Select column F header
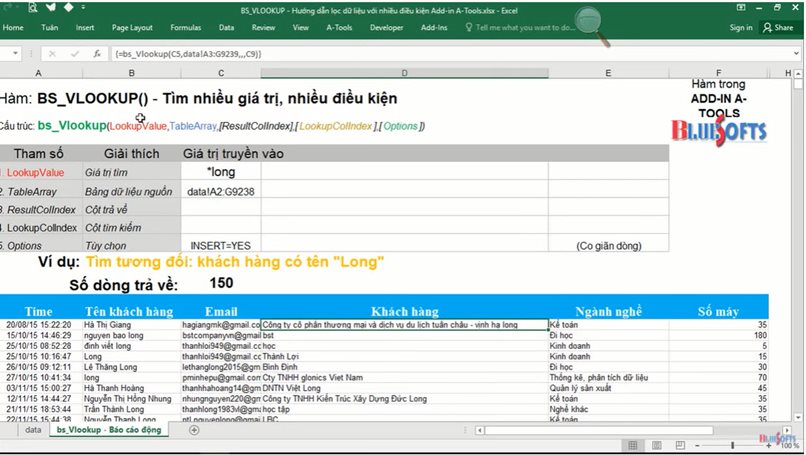The width and height of the screenshot is (806, 455). click(x=718, y=73)
